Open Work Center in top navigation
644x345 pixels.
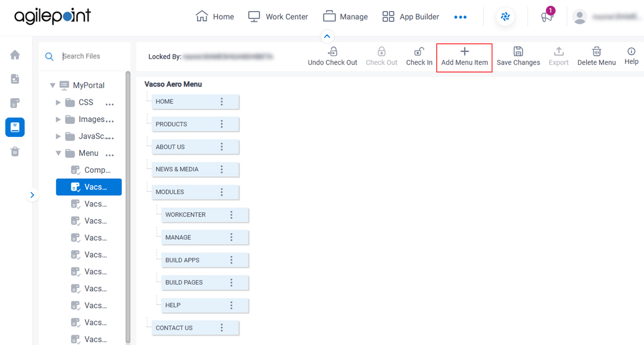coord(278,17)
